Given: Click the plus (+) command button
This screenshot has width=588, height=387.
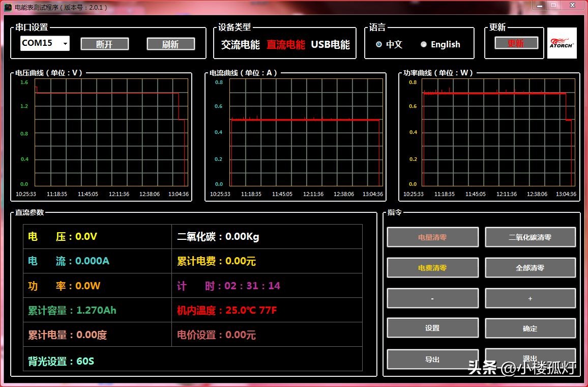Looking at the screenshot, I should tap(530, 298).
